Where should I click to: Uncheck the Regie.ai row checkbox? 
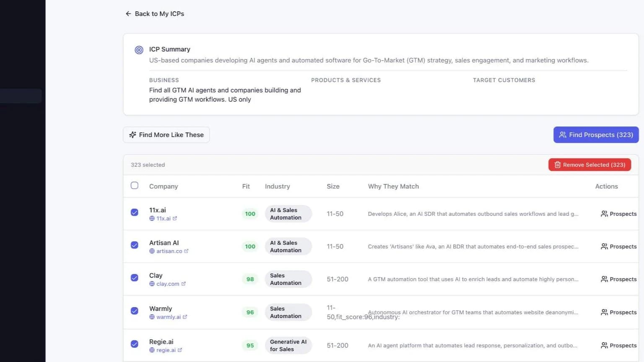tap(135, 344)
